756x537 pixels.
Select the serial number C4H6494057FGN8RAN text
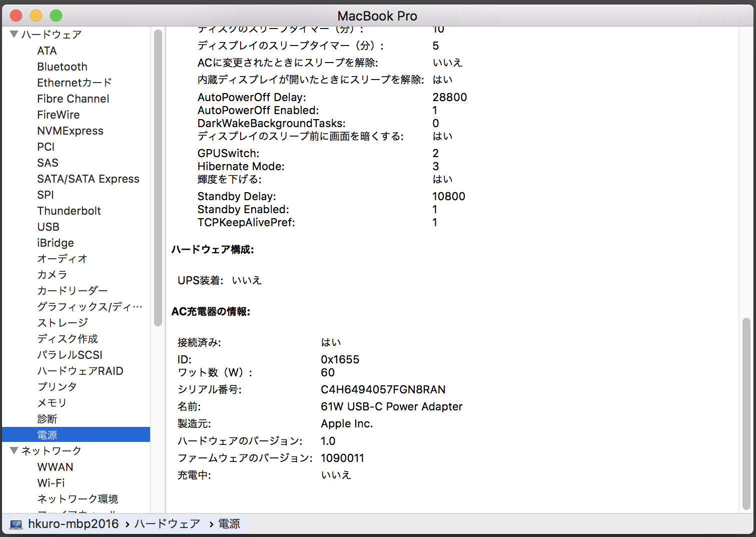click(383, 389)
